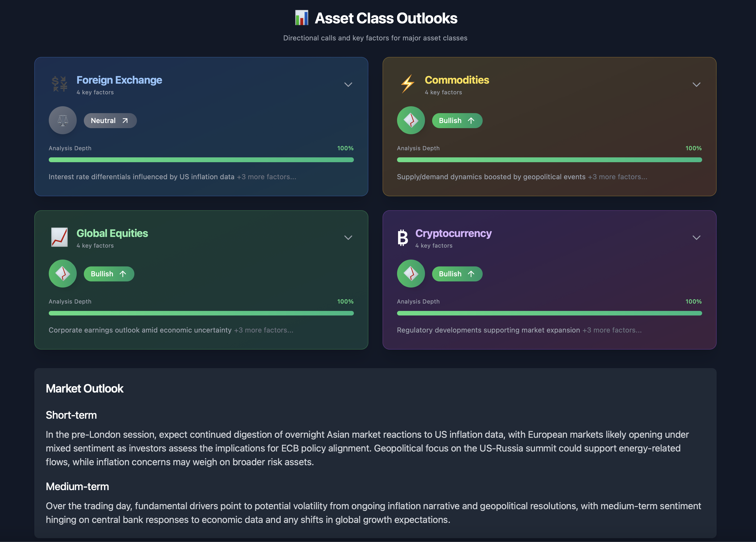The height and width of the screenshot is (542, 756).
Task: Click the green diamond icon under Cryptocurrency
Action: tap(411, 274)
